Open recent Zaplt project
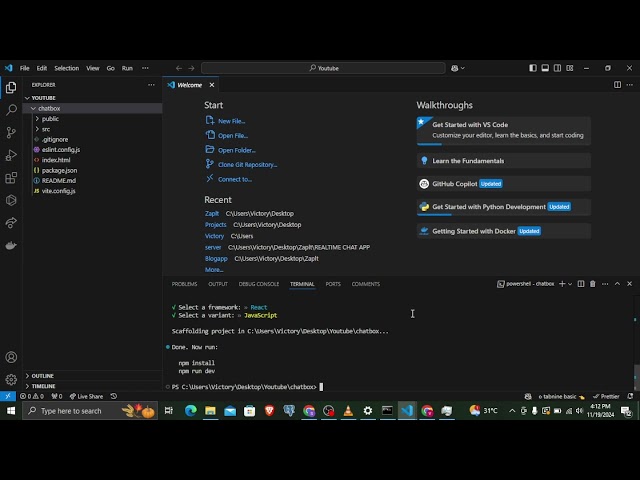Image resolution: width=640 pixels, height=480 pixels. point(212,213)
